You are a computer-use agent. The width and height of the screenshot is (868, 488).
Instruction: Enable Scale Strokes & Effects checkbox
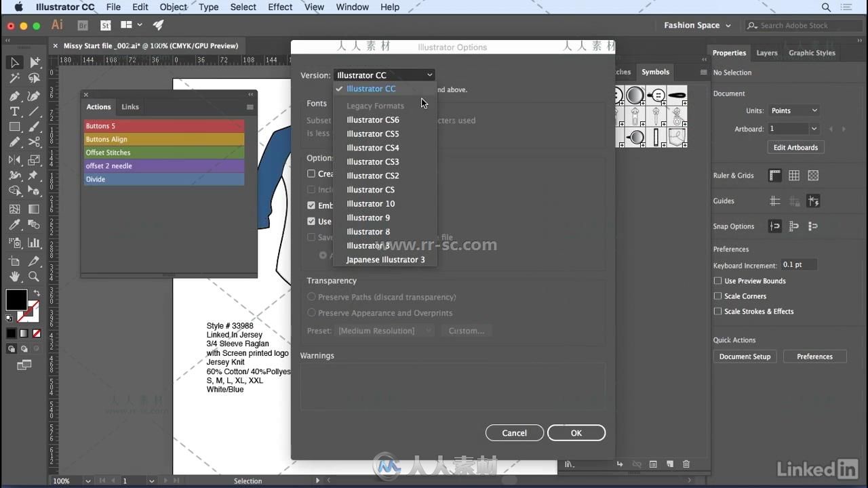717,311
